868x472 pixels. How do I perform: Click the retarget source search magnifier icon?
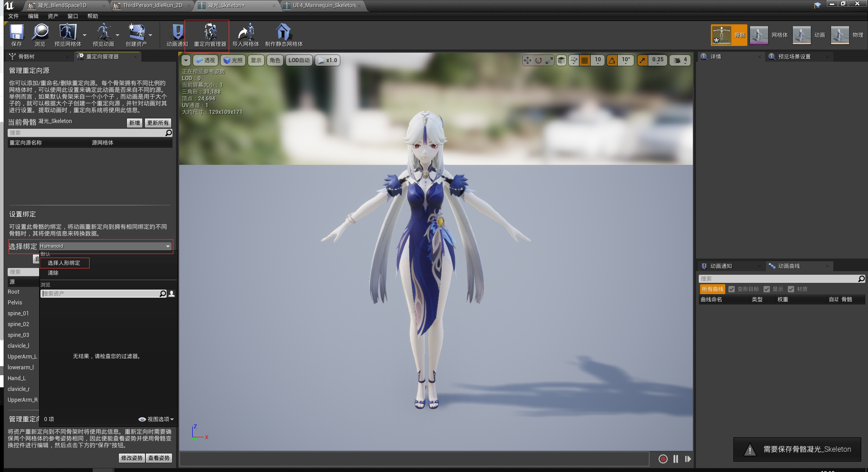coord(169,133)
